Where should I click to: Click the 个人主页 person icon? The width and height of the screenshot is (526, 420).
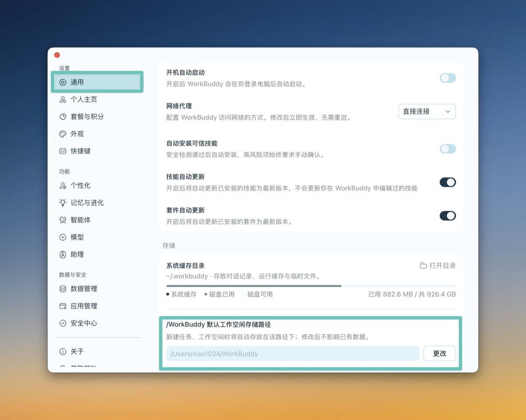pos(63,99)
